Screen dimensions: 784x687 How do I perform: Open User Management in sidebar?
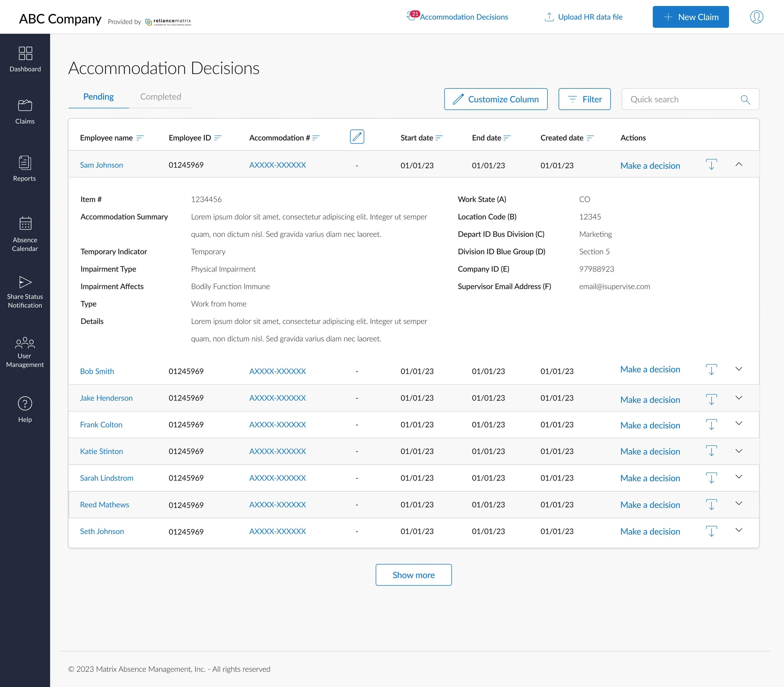pos(25,342)
